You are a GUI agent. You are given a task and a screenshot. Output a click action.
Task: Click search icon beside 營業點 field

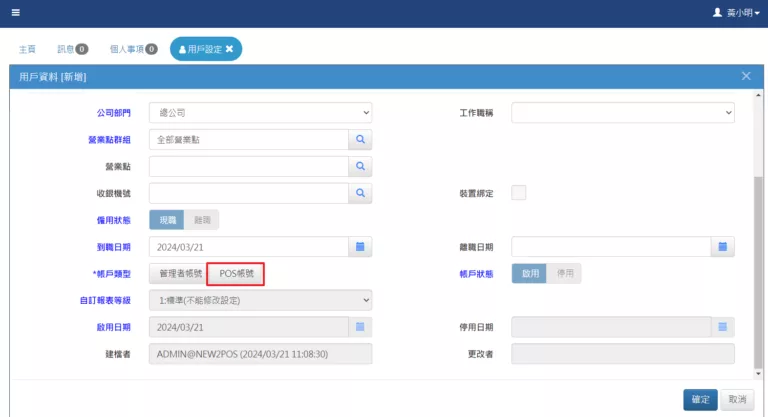point(360,166)
